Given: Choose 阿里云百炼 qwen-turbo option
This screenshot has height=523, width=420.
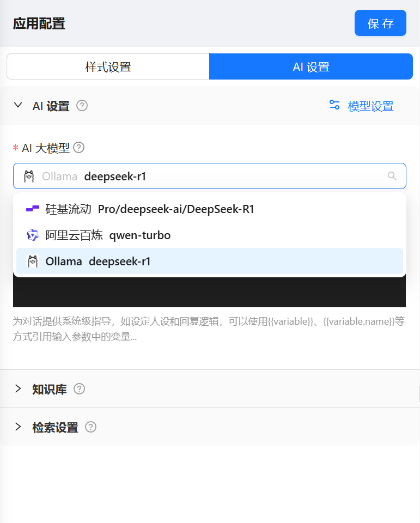Looking at the screenshot, I should coord(210,235).
